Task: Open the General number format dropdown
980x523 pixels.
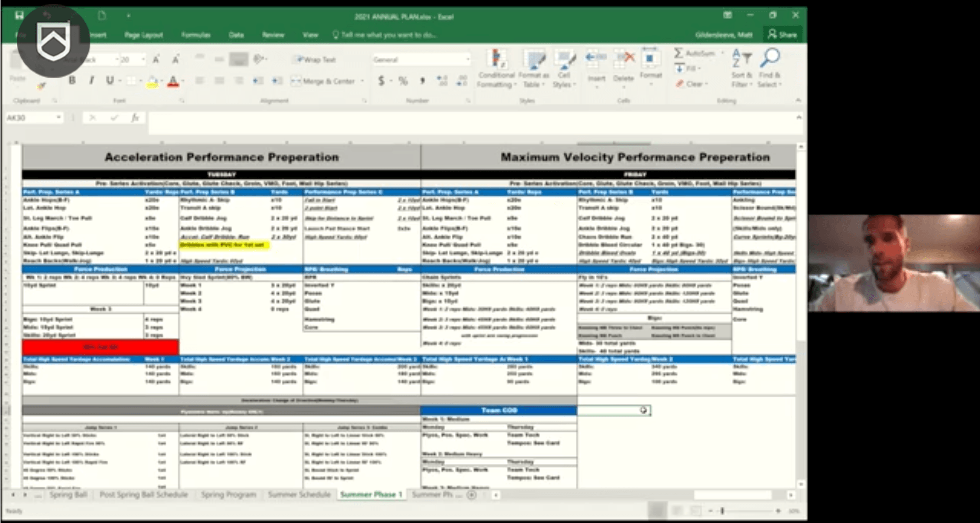Action: point(467,60)
